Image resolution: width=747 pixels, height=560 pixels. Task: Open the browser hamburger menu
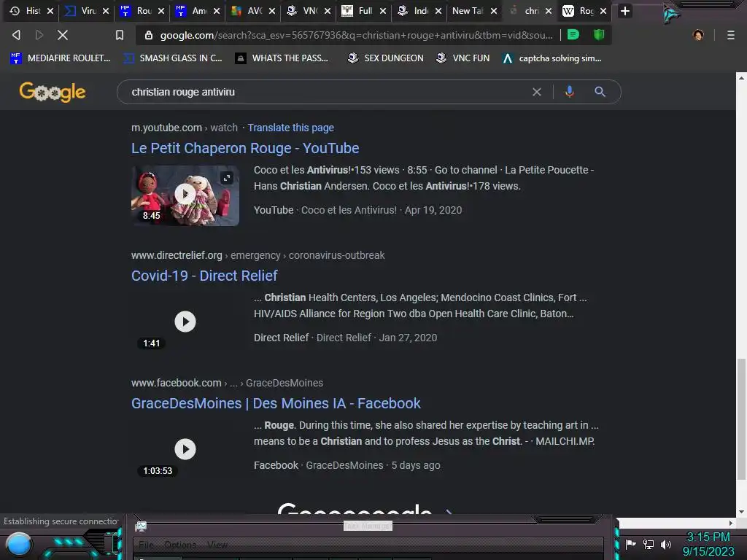[x=730, y=35]
